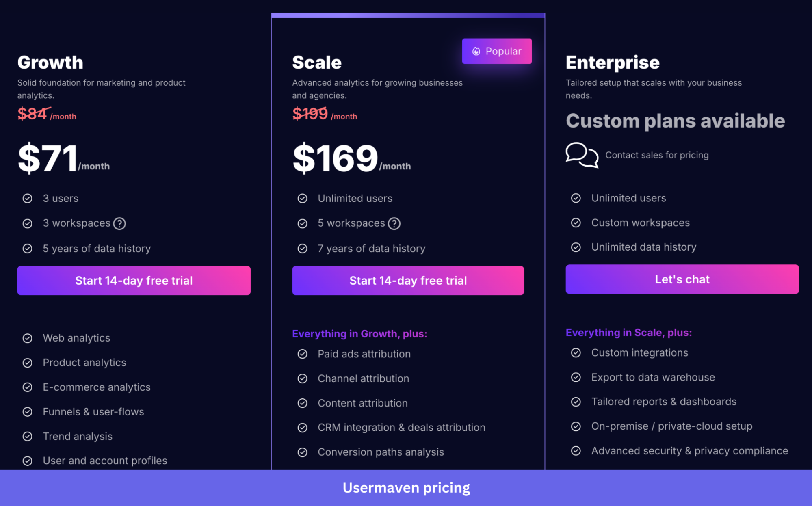Click the check circle next to 7 years of data history
812x506 pixels.
302,248
